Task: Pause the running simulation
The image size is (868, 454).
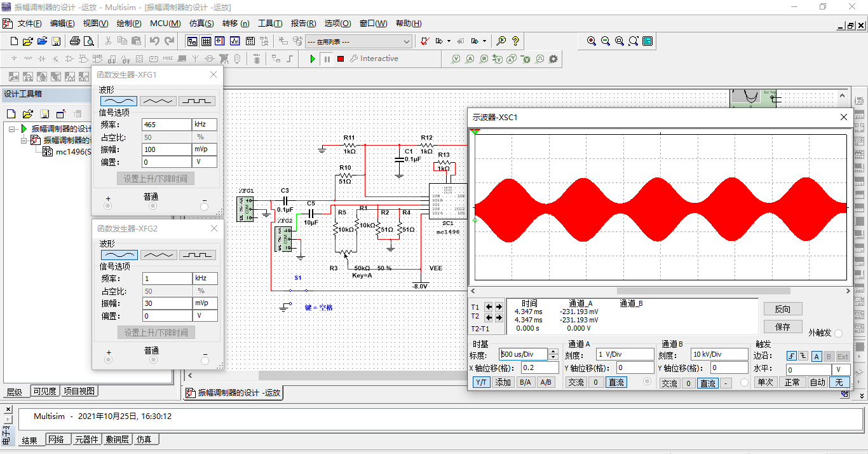Action: point(326,58)
